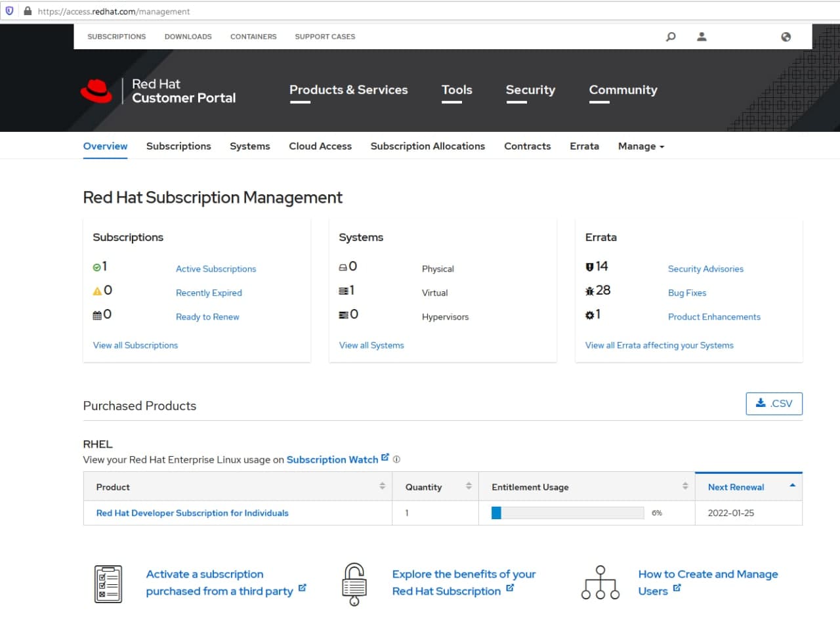The height and width of the screenshot is (617, 840).
Task: Click the Product Enhancements gear icon
Action: (589, 315)
